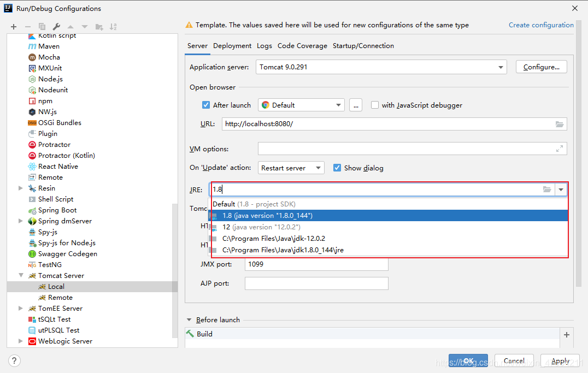588x373 pixels.
Task: Select the npm configuration type
Action: (45, 101)
